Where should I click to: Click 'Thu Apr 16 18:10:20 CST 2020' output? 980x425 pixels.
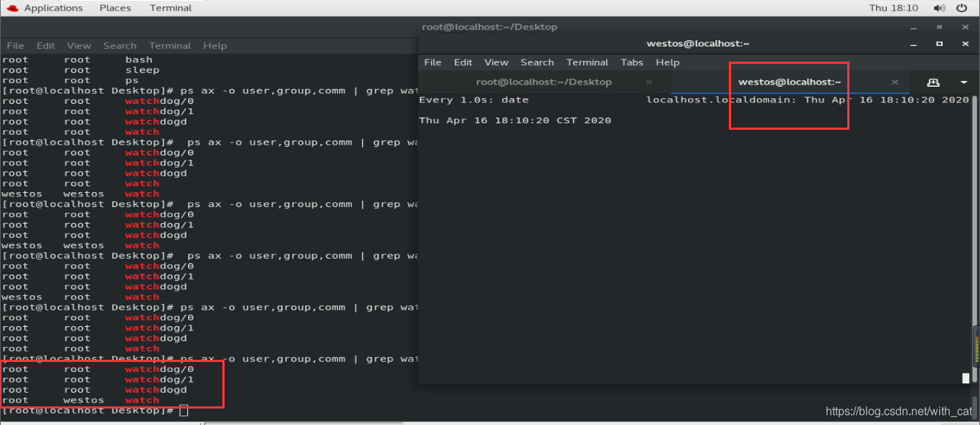[x=515, y=120]
